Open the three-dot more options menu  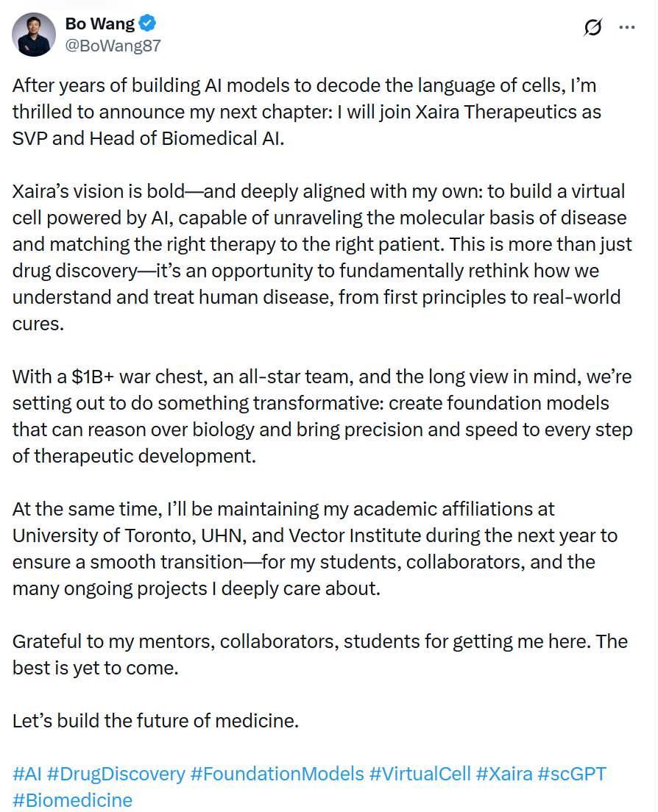pos(627,27)
